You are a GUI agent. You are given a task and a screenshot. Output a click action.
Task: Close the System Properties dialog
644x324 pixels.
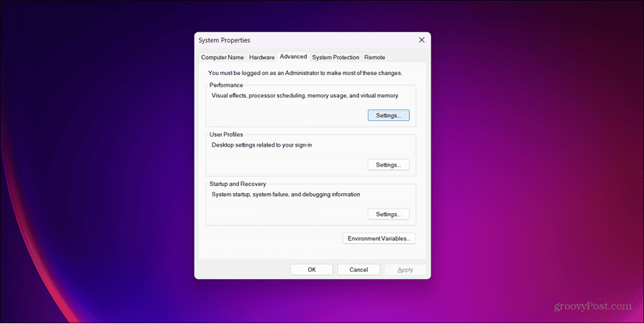tap(421, 40)
